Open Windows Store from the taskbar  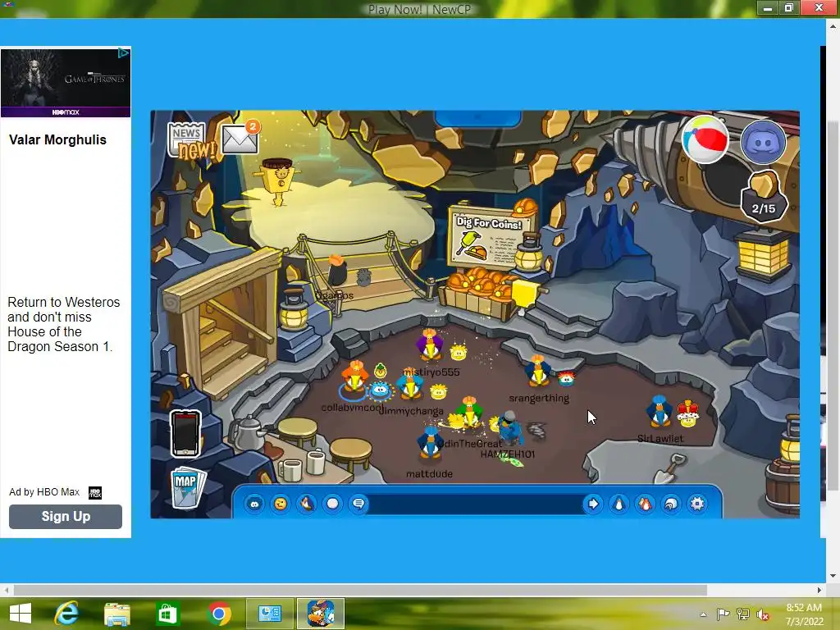(x=167, y=614)
